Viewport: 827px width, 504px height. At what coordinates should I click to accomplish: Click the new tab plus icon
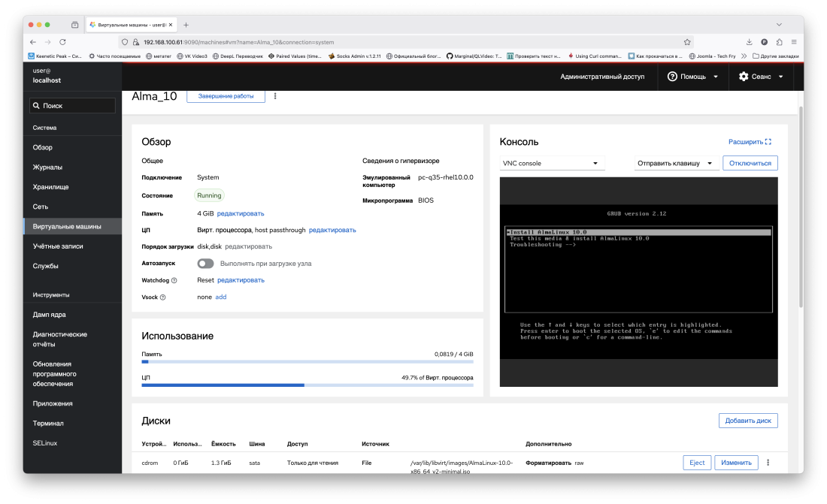click(x=186, y=25)
